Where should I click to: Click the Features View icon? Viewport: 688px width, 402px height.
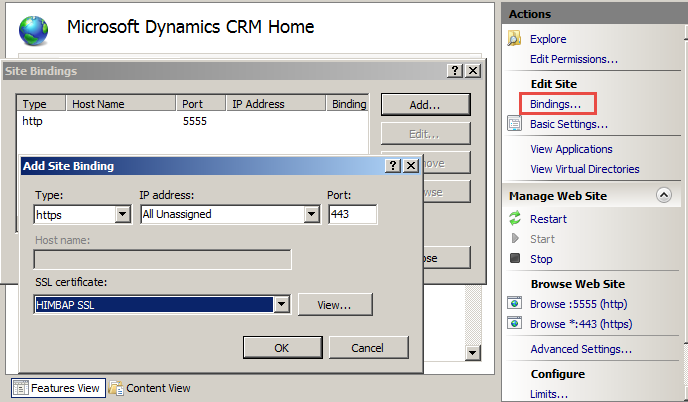click(21, 388)
